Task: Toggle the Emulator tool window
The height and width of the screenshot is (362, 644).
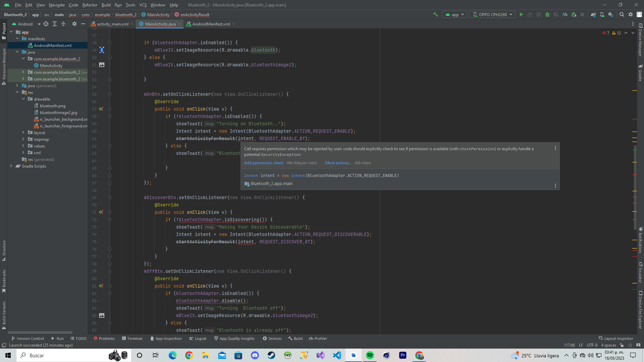Action: click(x=640, y=272)
